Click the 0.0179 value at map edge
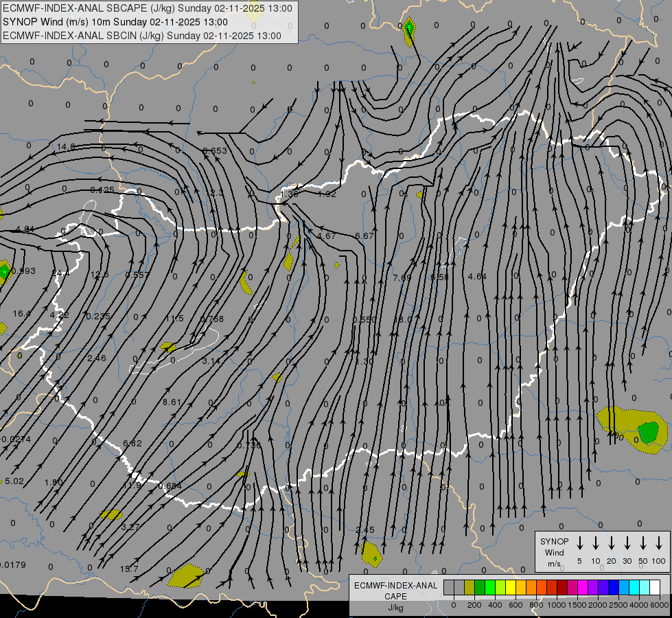The width and height of the screenshot is (672, 618). point(13,565)
